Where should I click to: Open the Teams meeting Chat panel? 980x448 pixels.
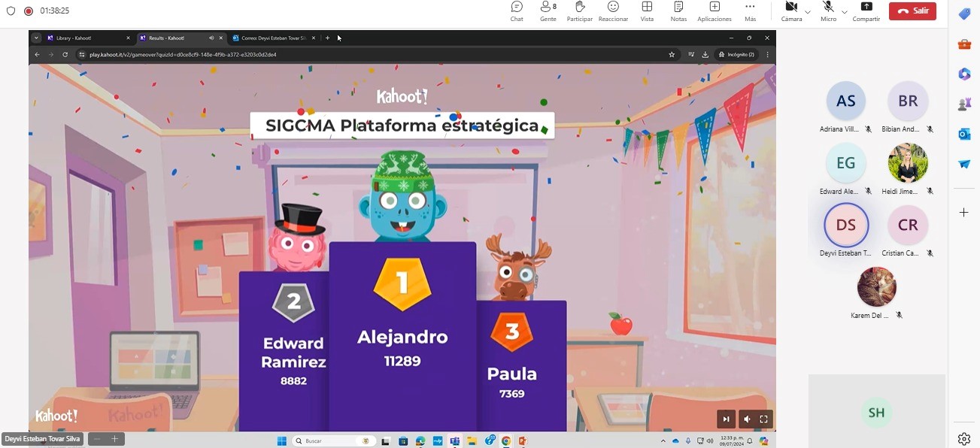517,11
